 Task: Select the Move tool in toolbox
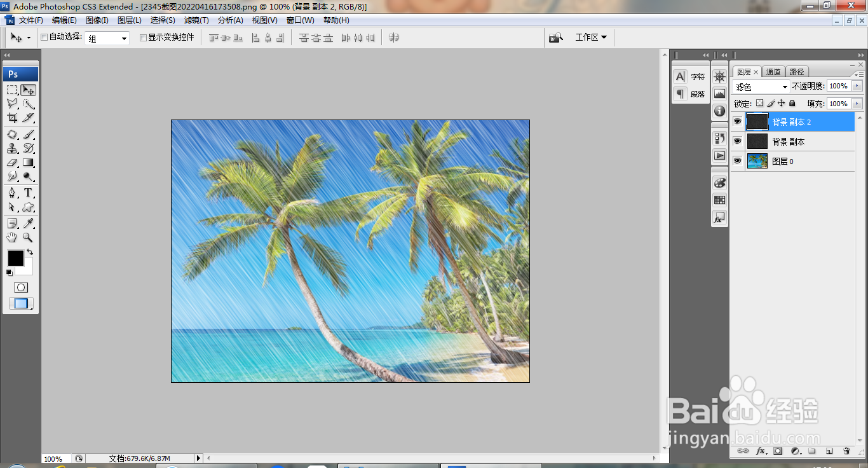(x=29, y=90)
